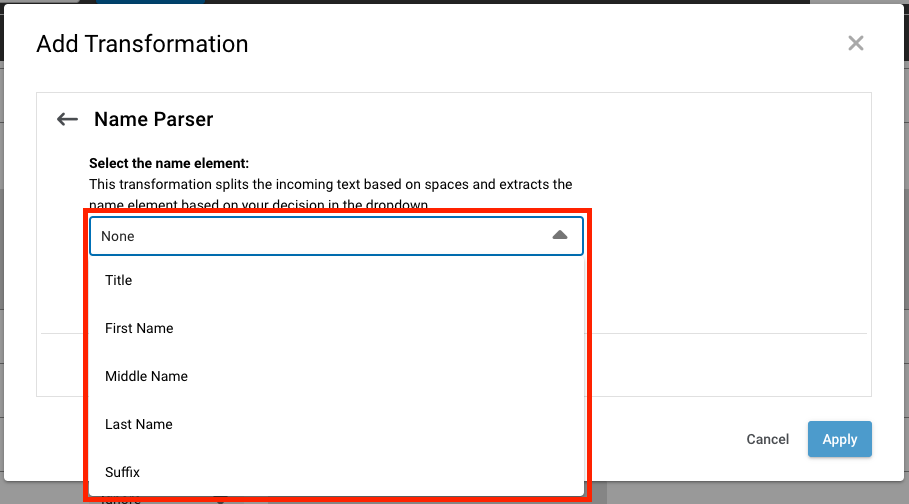Screen dimensions: 909x504
Task: Click the Name Parser heading
Action: pos(153,120)
